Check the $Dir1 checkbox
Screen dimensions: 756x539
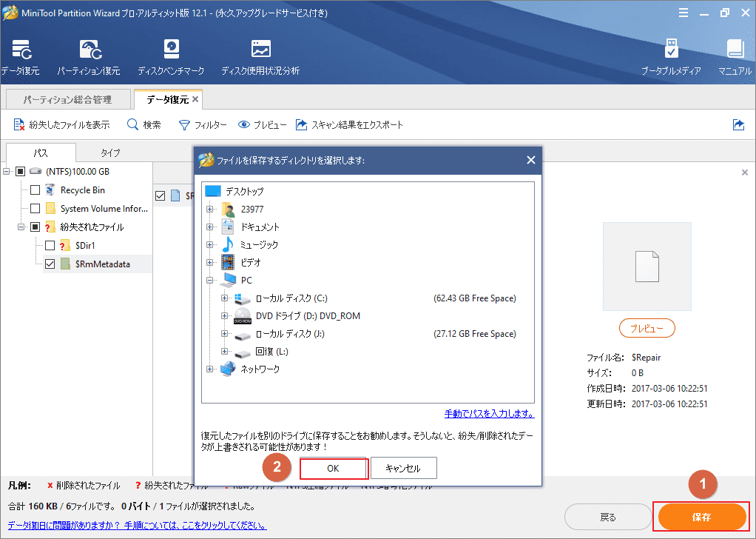click(50, 246)
